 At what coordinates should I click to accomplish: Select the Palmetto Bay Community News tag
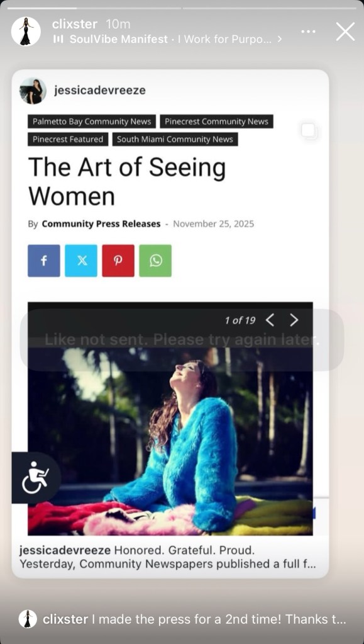(92, 121)
